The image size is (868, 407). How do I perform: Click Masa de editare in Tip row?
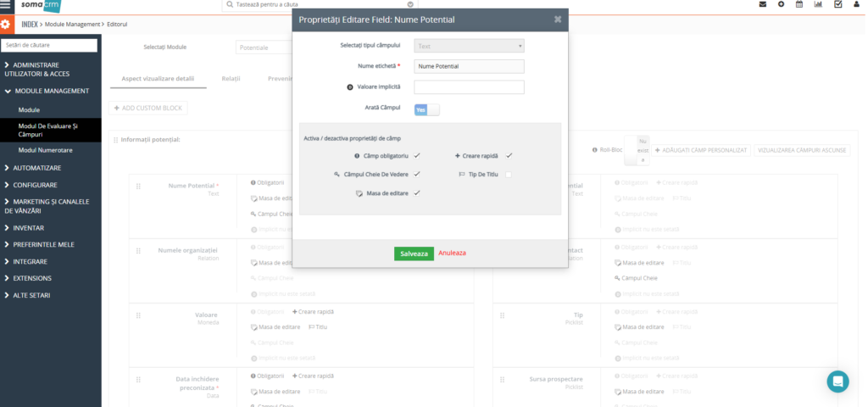(x=639, y=327)
